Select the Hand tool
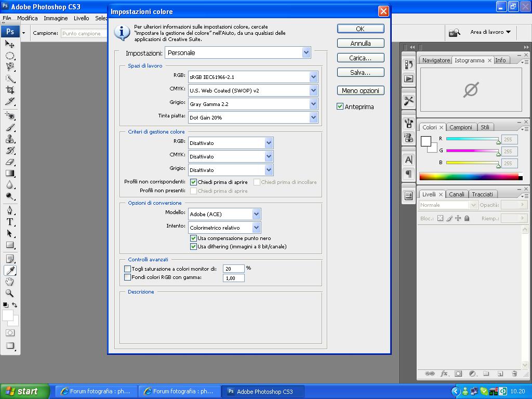Viewport: 532px width, 399px height. pyautogui.click(x=10, y=282)
